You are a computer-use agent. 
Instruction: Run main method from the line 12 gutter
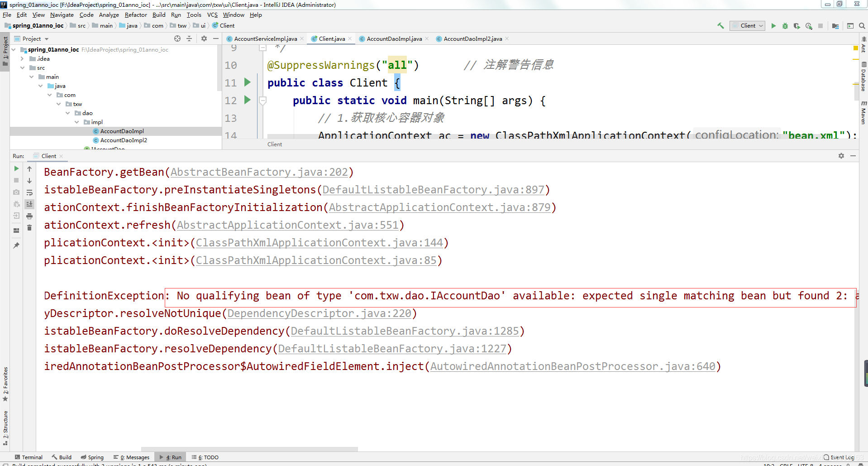click(247, 100)
